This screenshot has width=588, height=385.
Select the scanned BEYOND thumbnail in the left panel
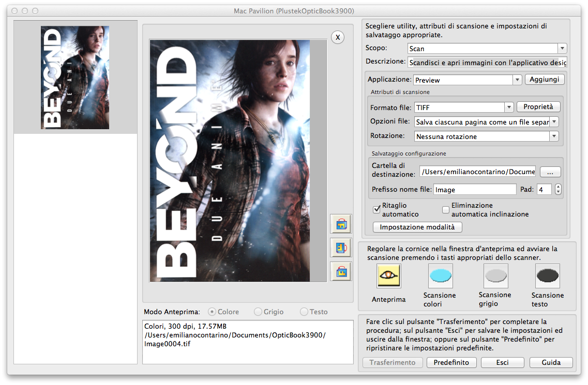75,78
